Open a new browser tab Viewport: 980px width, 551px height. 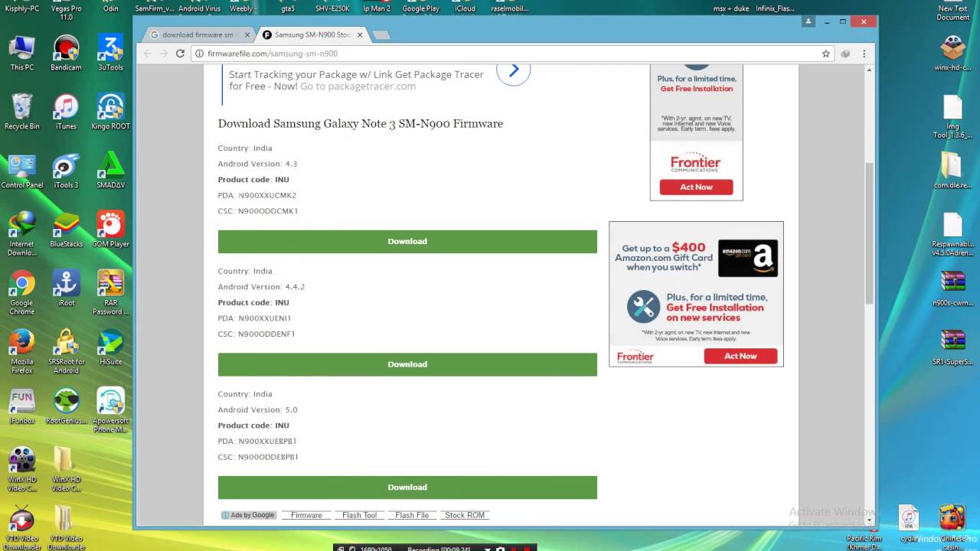[381, 35]
